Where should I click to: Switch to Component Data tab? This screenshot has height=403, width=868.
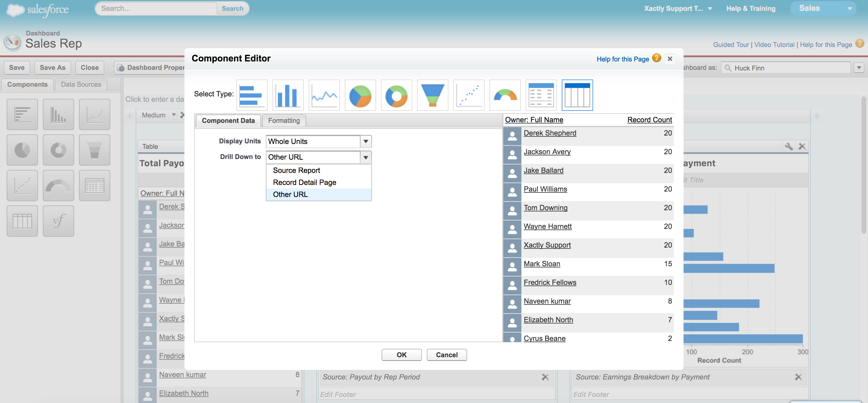pyautogui.click(x=228, y=120)
